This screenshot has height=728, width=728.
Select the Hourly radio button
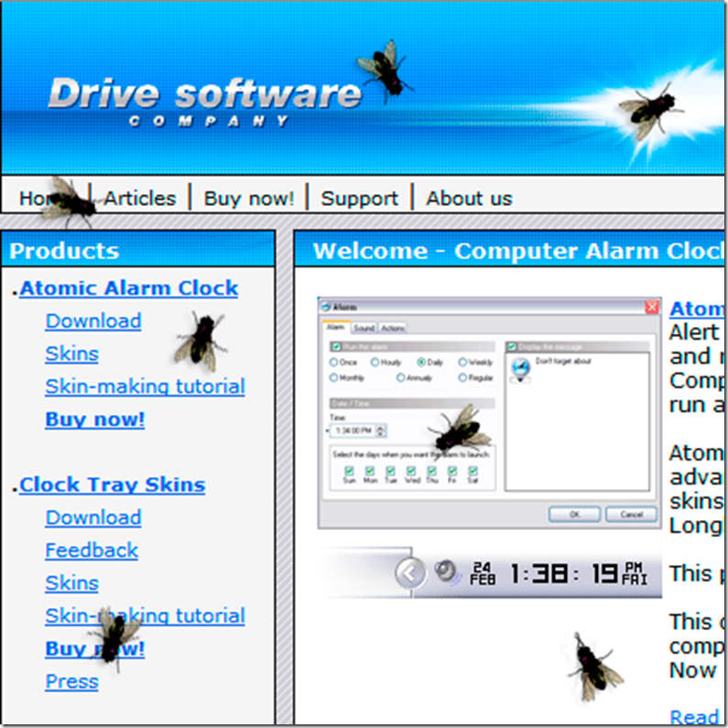[x=375, y=362]
